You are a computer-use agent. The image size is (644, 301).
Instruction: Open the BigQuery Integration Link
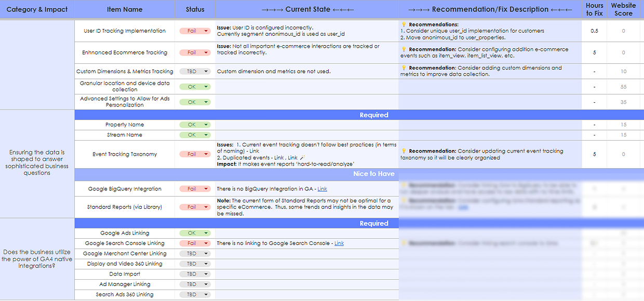coord(323,189)
